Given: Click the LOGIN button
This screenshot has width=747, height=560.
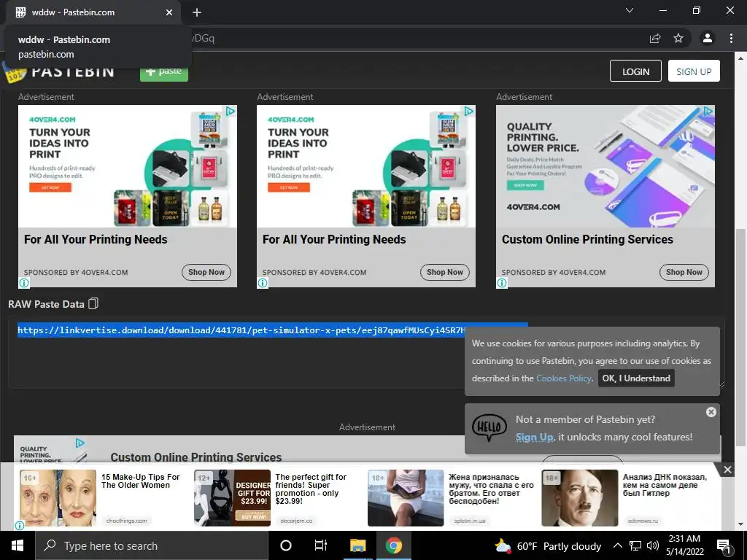Looking at the screenshot, I should 635,71.
